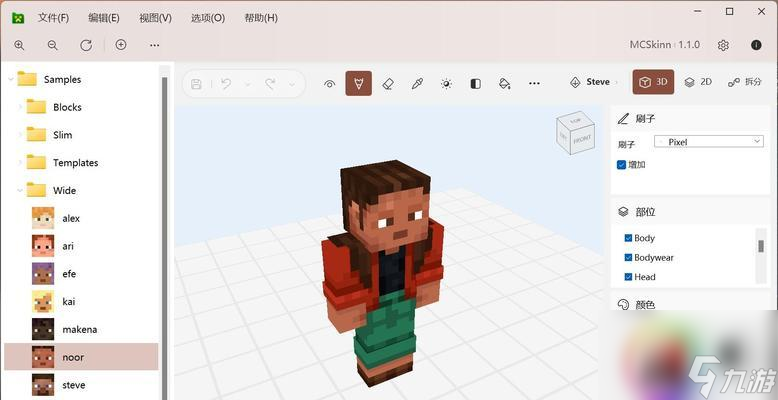This screenshot has height=400, width=778.
Task: Select the makena skin
Action: click(82, 330)
